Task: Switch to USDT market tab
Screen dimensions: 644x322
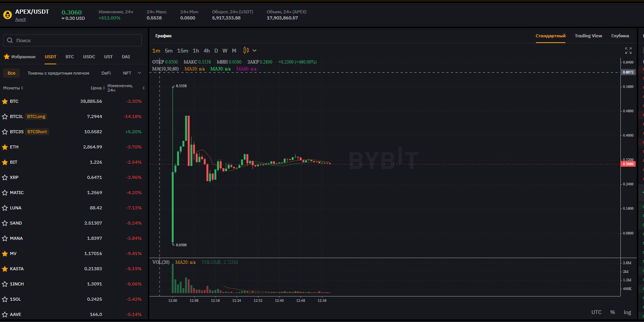Action: (51, 57)
